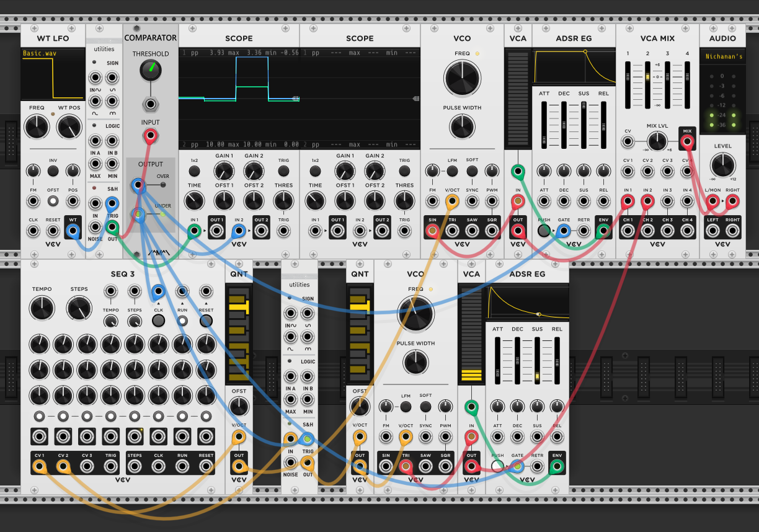
Task: Click the WT output jack on WT LFO
Action: coord(73,231)
